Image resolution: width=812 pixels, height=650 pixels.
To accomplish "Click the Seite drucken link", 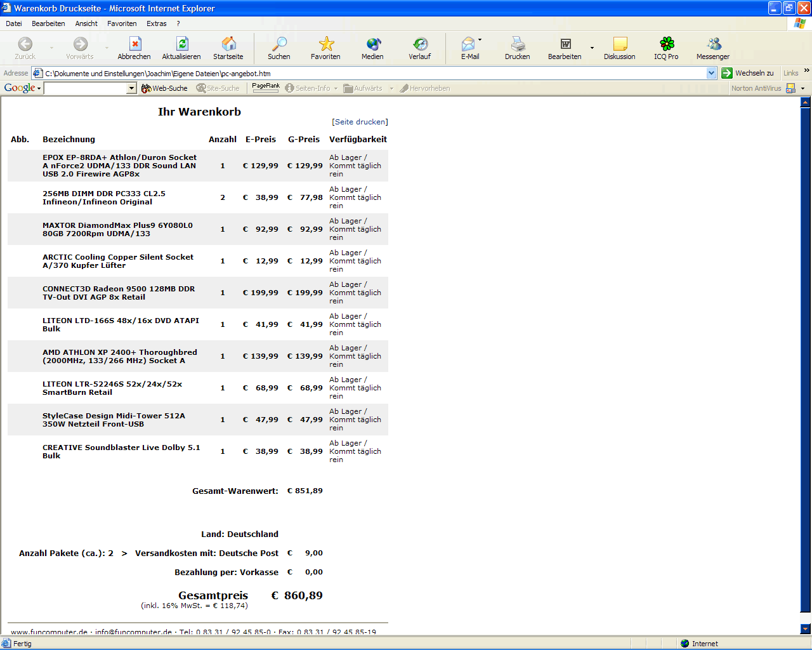I will (360, 122).
